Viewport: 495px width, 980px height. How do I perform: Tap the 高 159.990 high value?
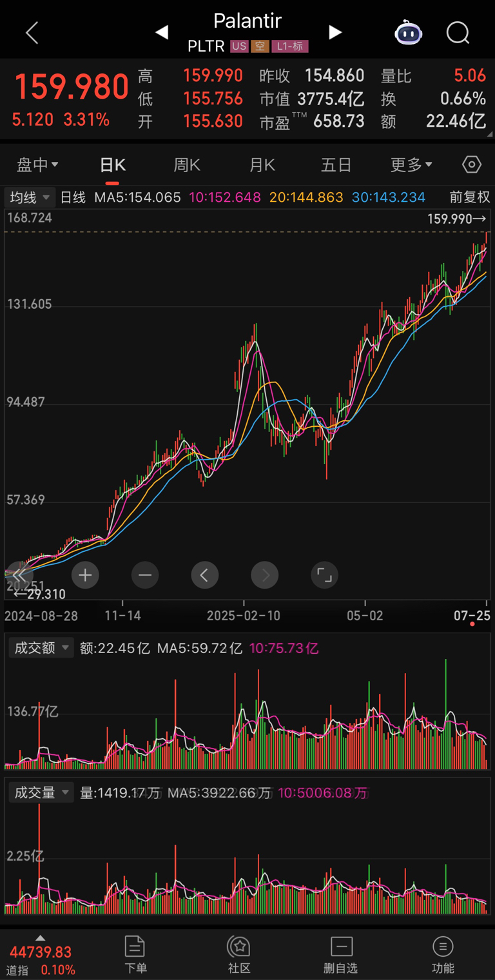(x=213, y=75)
